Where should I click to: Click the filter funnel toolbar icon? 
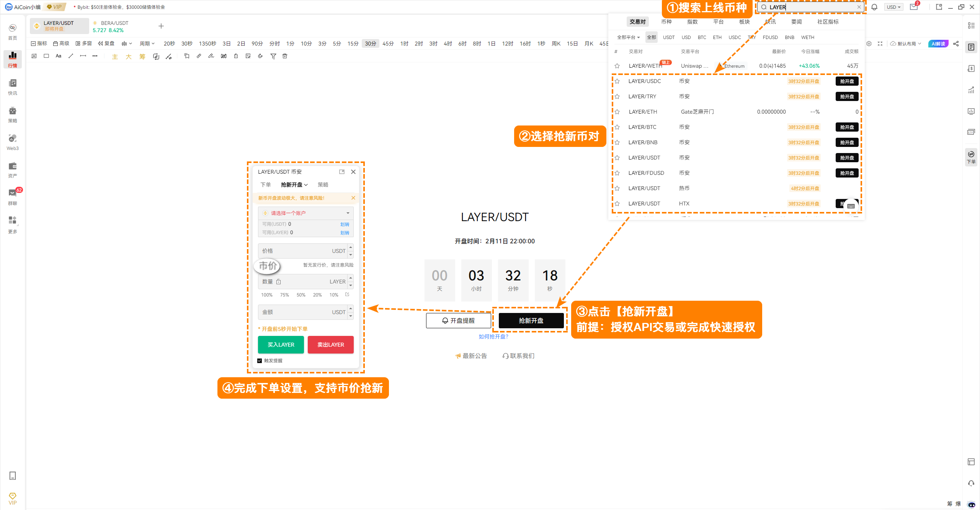(273, 56)
